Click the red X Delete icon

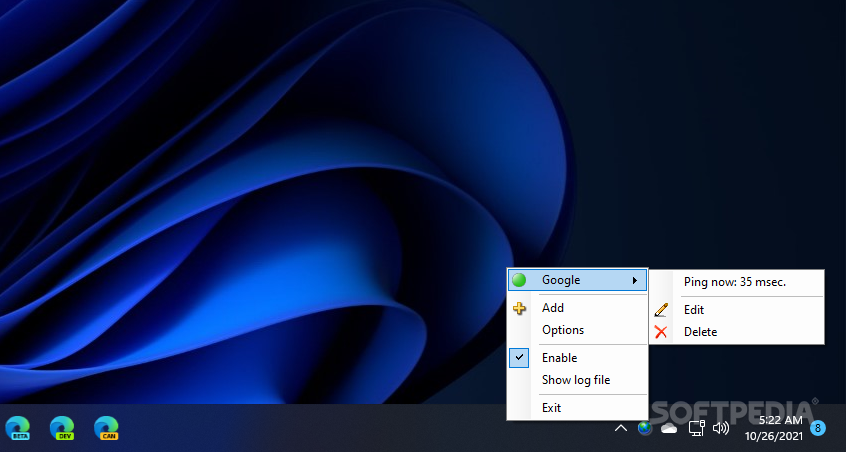pyautogui.click(x=661, y=332)
